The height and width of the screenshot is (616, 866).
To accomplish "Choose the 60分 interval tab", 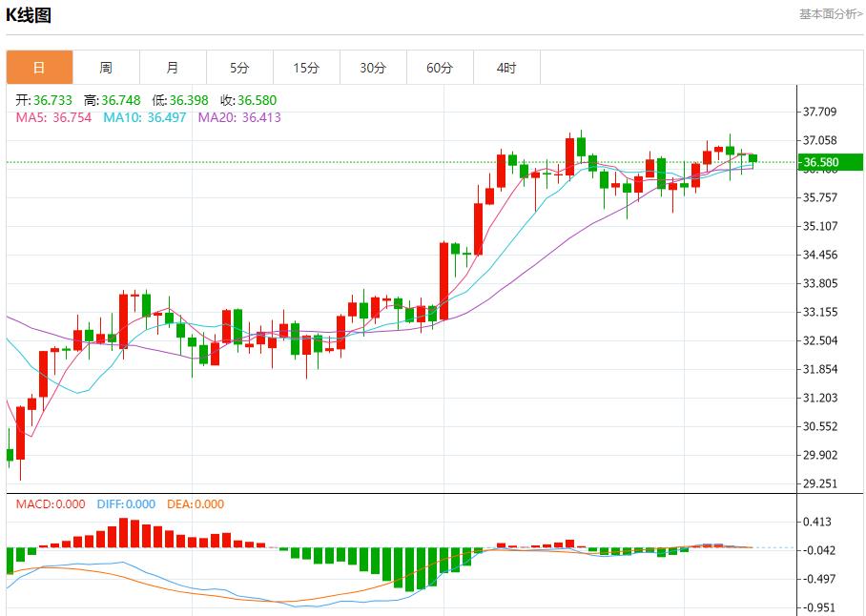I will point(440,68).
